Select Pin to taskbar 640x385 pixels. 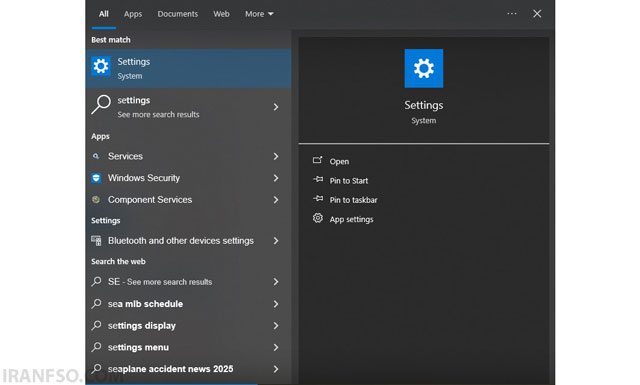[x=353, y=200]
